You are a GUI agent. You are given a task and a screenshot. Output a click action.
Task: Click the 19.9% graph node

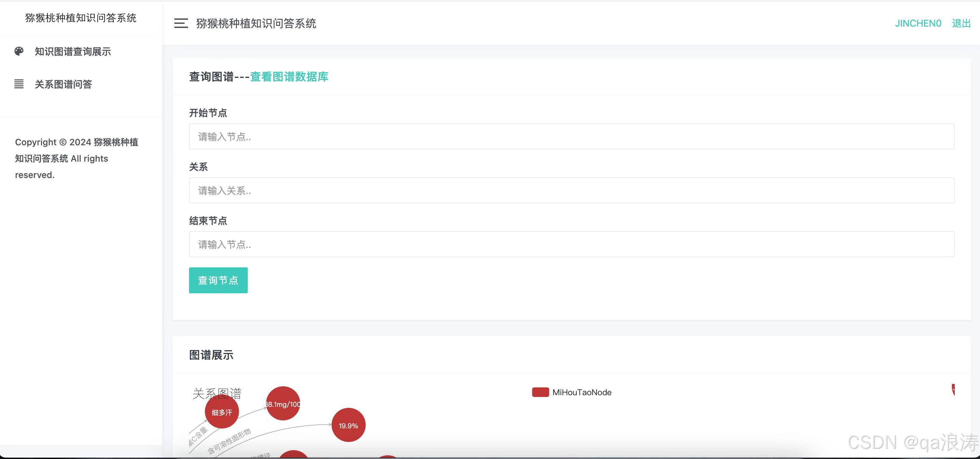[x=348, y=426]
